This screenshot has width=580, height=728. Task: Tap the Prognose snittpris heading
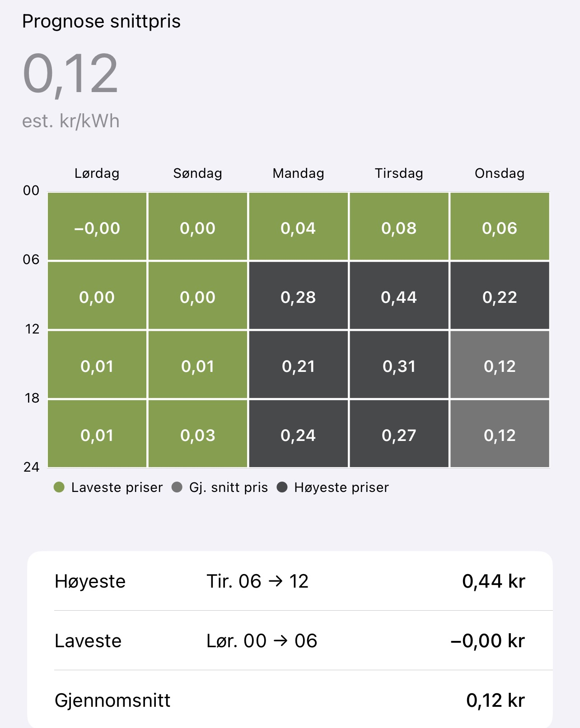pos(101,21)
